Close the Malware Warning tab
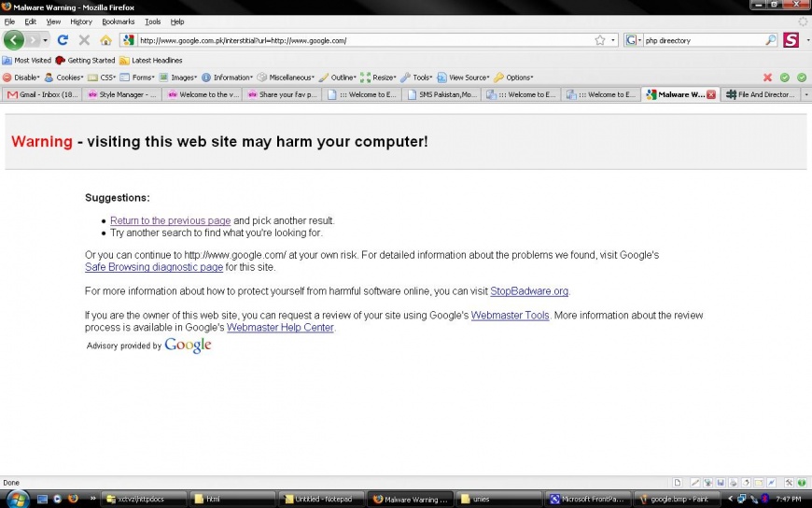Screen dimensions: 812x508 click(x=711, y=94)
